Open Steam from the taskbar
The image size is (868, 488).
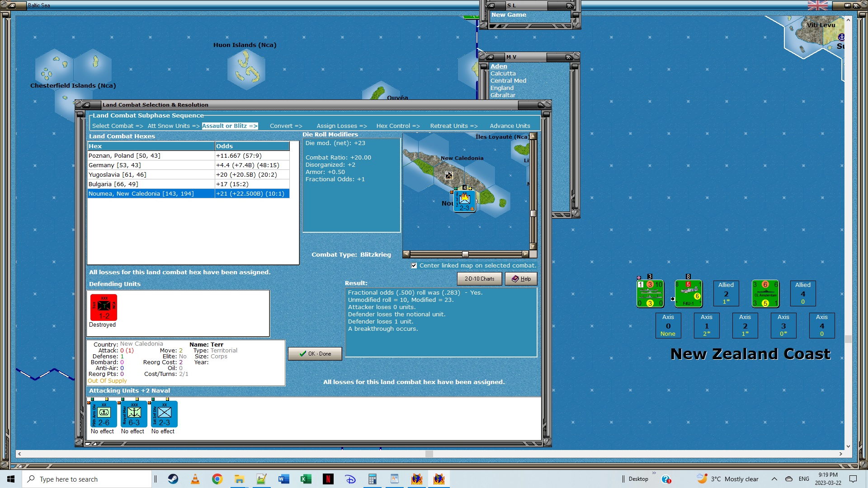point(173,479)
